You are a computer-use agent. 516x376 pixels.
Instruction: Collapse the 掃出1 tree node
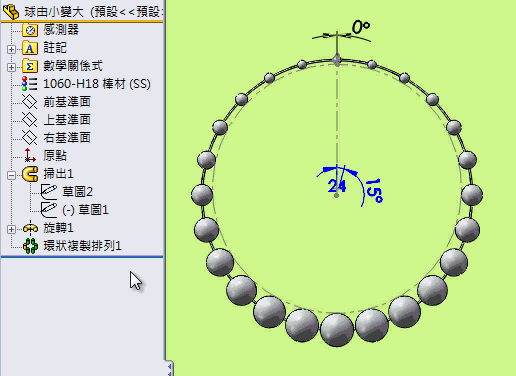coord(11,175)
